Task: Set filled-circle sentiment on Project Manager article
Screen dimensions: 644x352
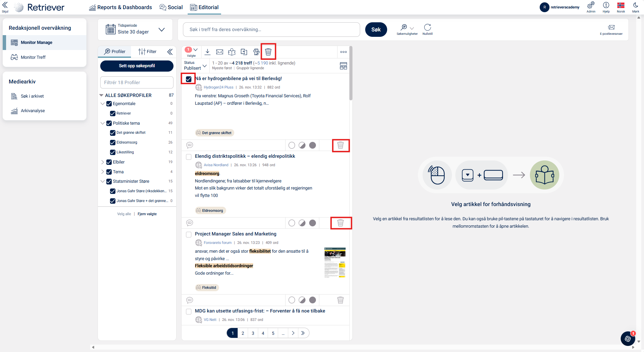Action: click(313, 300)
